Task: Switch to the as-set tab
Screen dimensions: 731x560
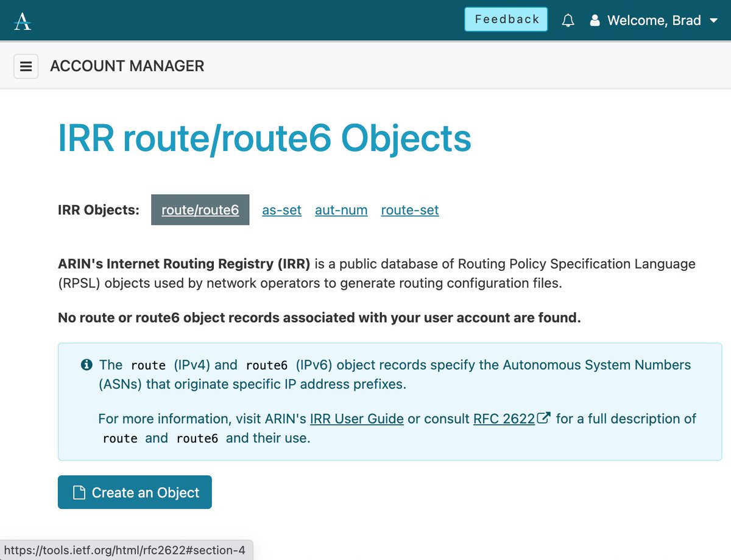Action: [281, 210]
